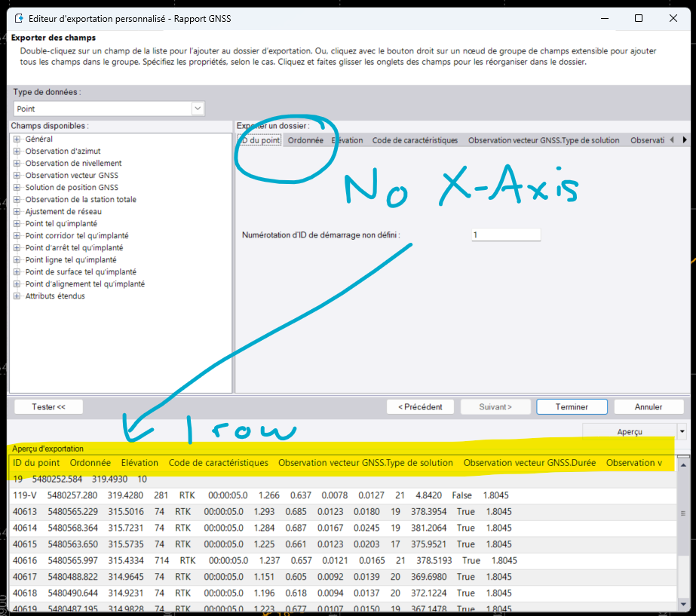The width and height of the screenshot is (696, 616).
Task: Select Général tree item label
Action: [x=38, y=139]
